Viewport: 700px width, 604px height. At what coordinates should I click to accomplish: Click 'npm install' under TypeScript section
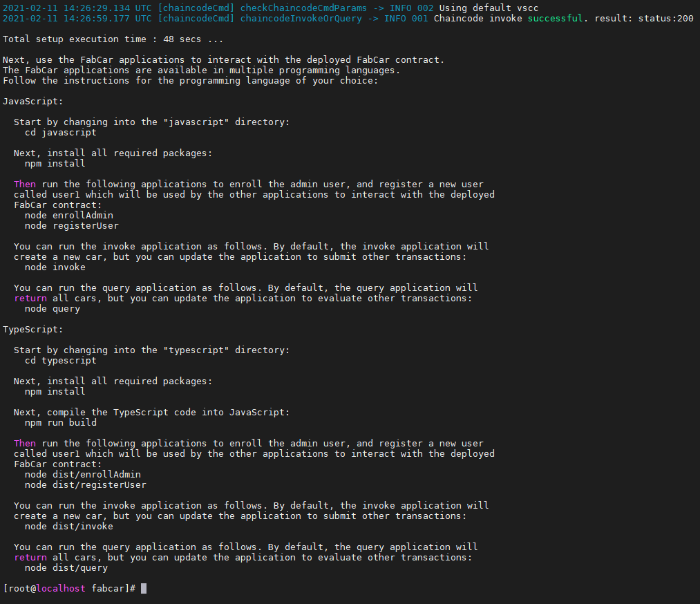pos(55,392)
